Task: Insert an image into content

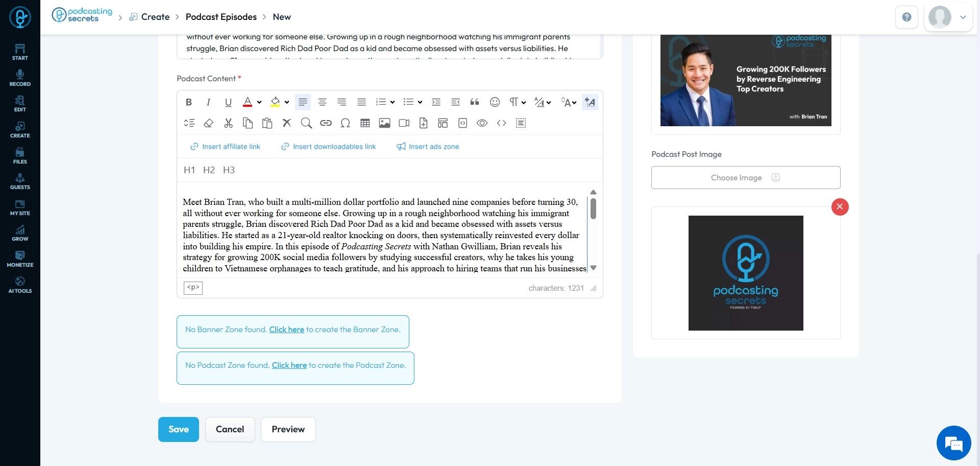Action: click(384, 123)
